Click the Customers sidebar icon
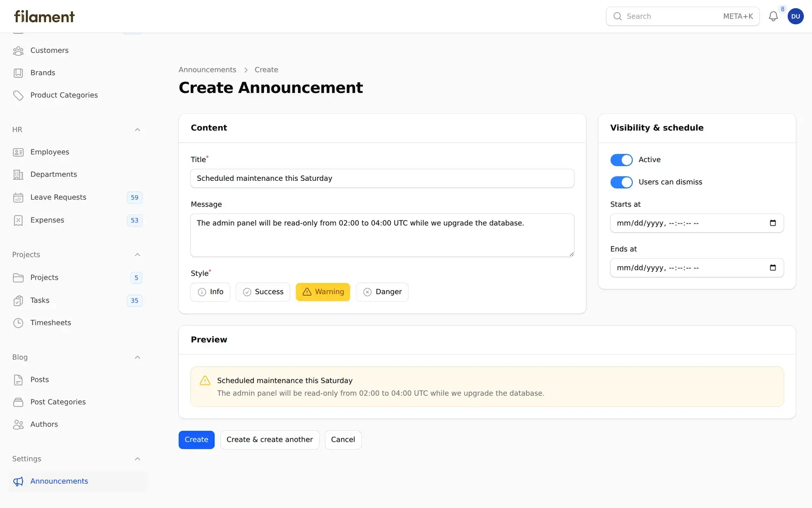Image resolution: width=812 pixels, height=508 pixels. (x=18, y=50)
